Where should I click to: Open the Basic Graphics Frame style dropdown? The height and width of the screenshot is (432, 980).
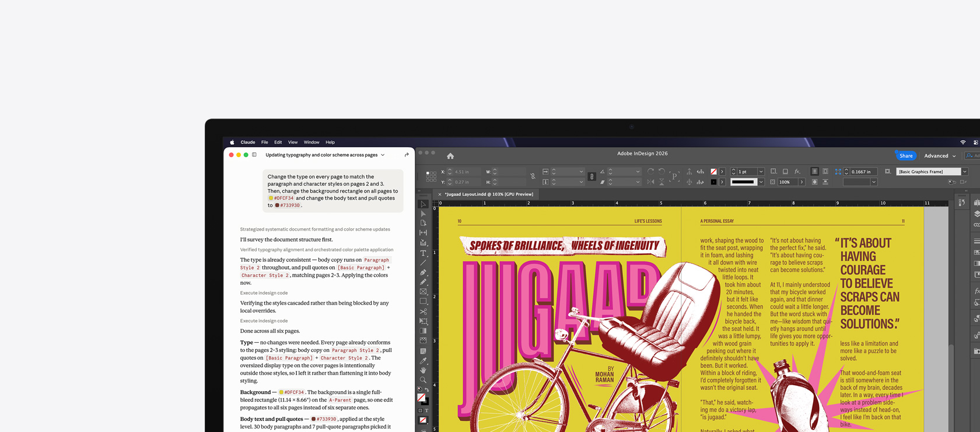click(x=965, y=172)
